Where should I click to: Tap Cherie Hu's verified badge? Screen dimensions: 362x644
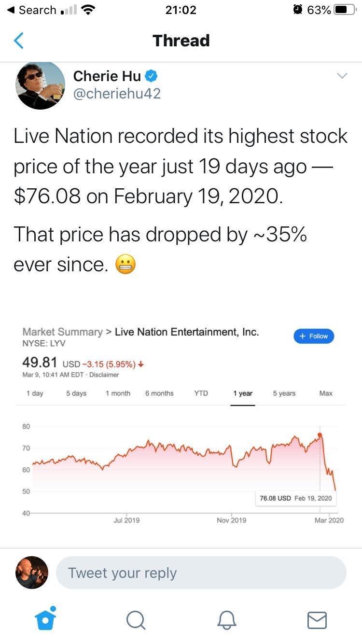[x=151, y=76]
